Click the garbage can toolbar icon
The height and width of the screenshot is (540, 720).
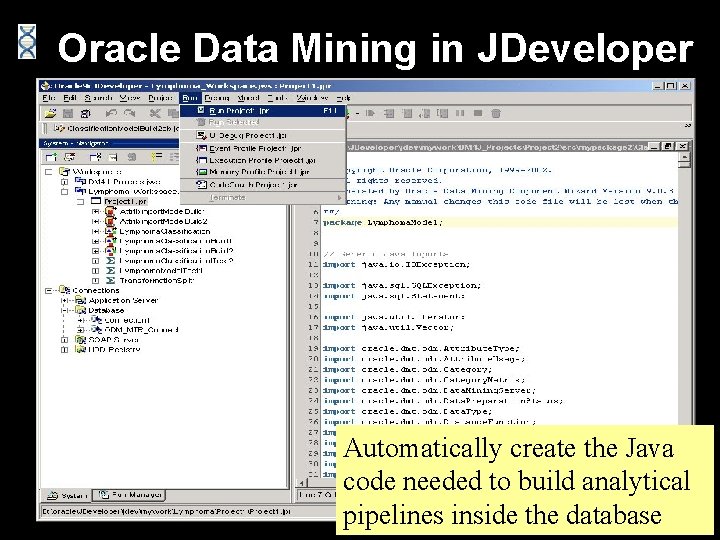[496, 113]
